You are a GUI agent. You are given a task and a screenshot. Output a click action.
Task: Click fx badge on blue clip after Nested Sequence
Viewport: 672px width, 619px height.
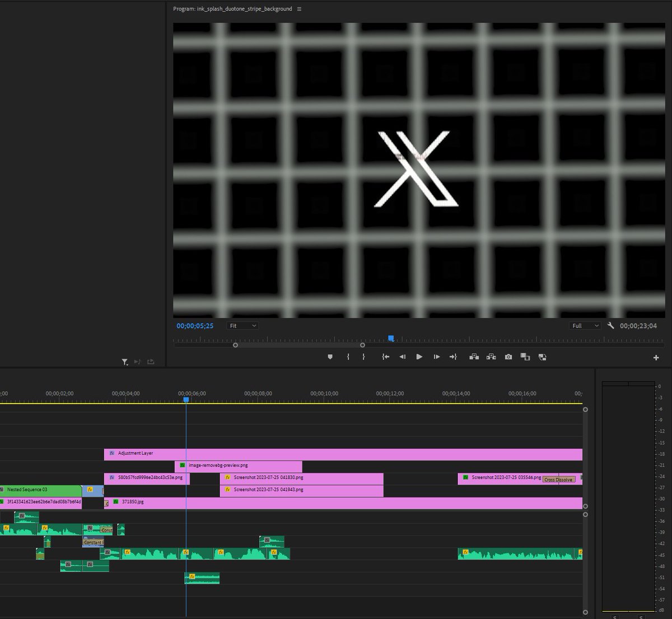(x=90, y=490)
